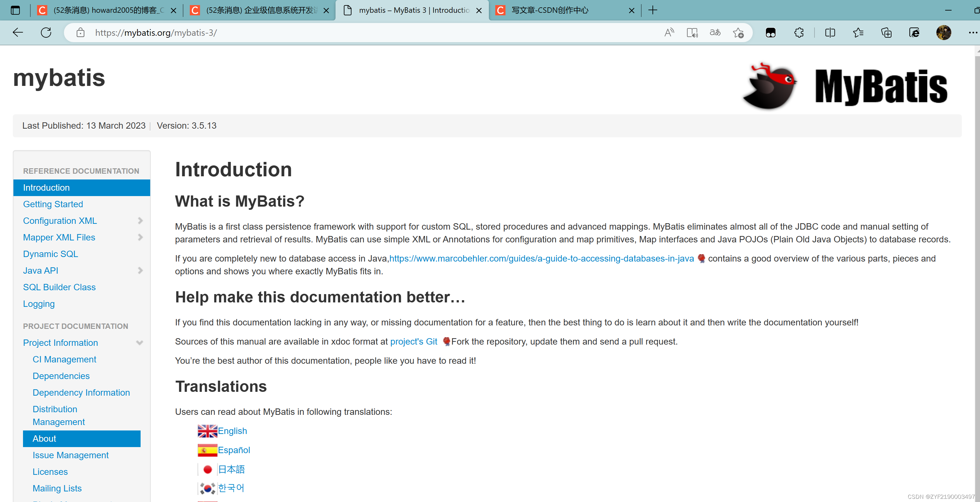Click the translate page icon
The width and height of the screenshot is (980, 502).
click(x=715, y=33)
